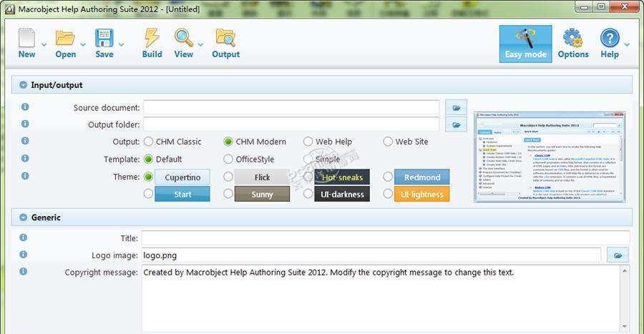This screenshot has width=644, height=334.
Task: Click the Logo image field containing logo.png
Action: [x=371, y=255]
